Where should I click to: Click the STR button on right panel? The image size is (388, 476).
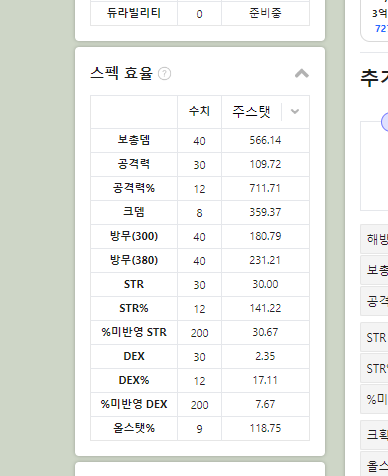(374, 337)
